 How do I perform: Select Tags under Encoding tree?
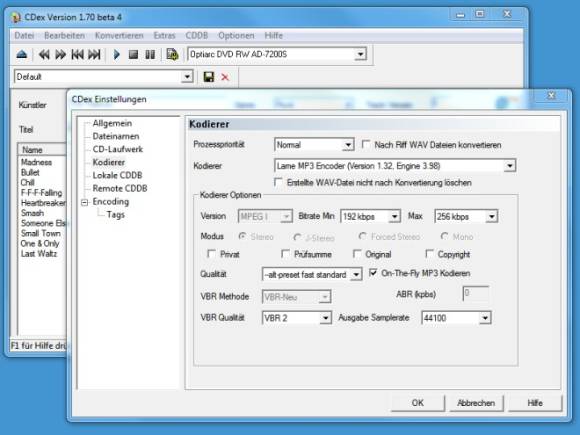[116, 215]
